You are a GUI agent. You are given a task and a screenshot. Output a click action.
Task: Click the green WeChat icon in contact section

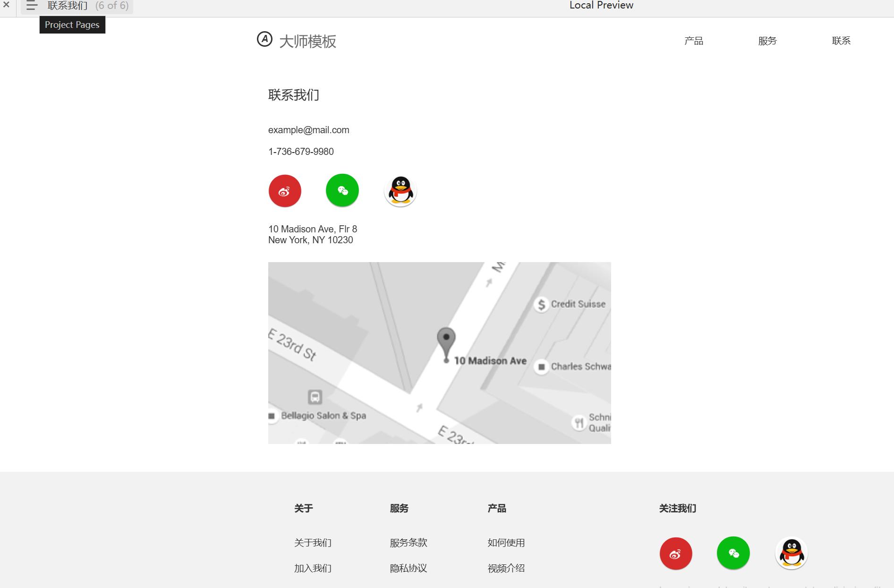(x=342, y=190)
